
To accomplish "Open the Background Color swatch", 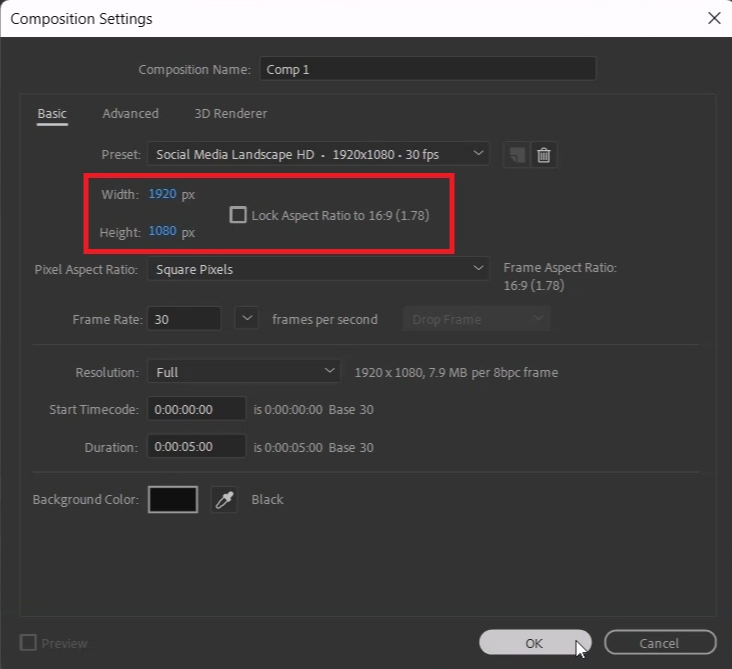I will click(173, 500).
